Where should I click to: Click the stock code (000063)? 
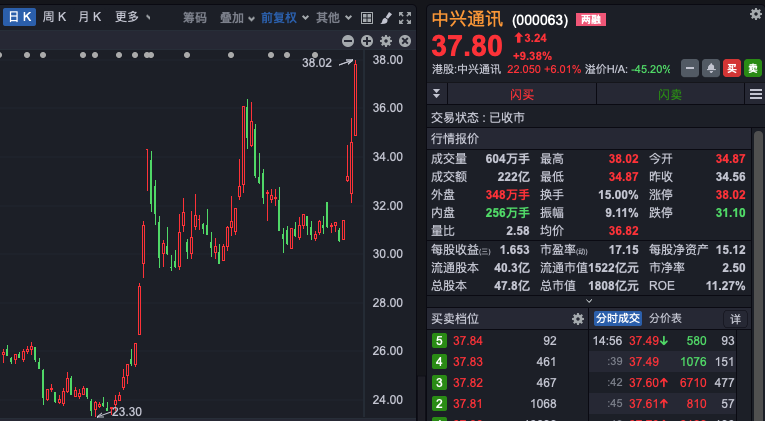[540, 20]
